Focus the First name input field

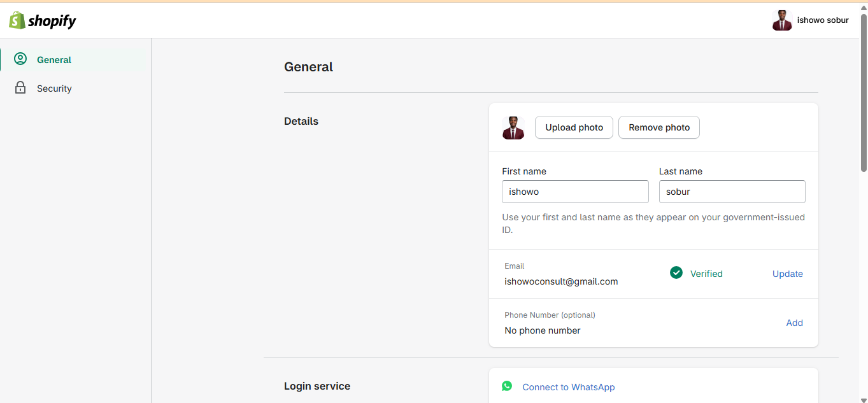(x=575, y=192)
